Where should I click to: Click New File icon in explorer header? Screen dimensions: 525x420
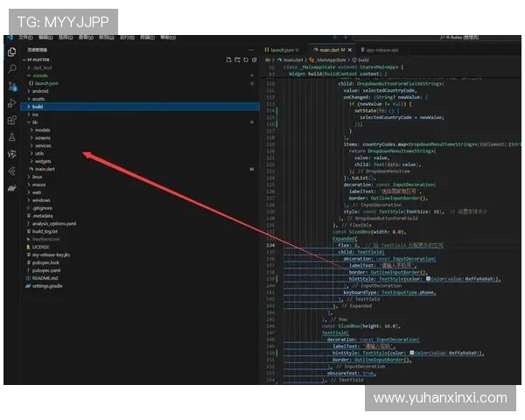[227, 59]
